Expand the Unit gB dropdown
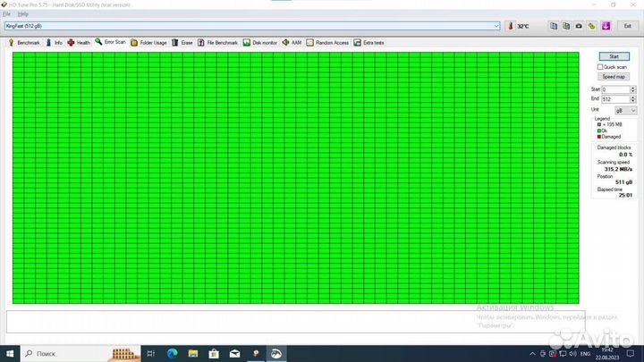This screenshot has width=644, height=362. [x=625, y=111]
